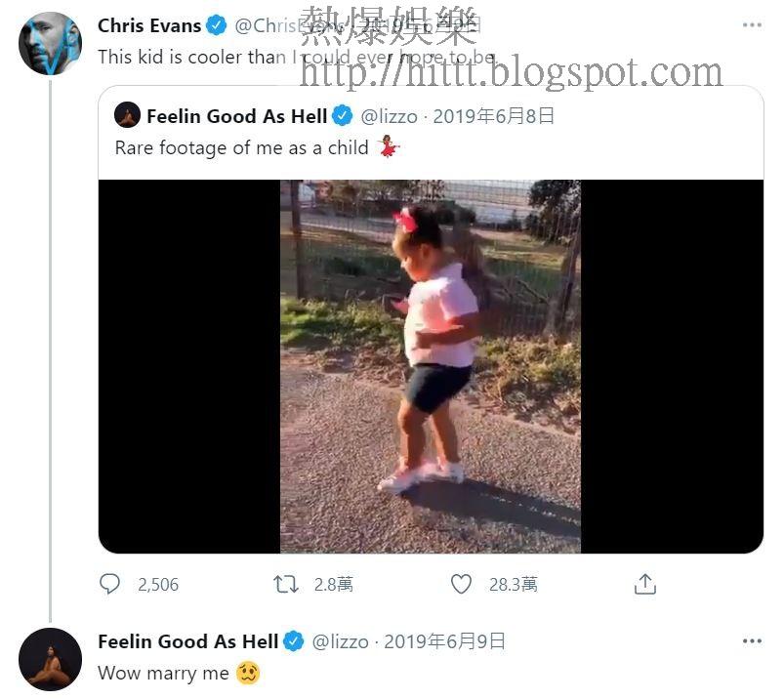Play the dancing child video
Screen dimensions: 784x700
click(431, 366)
